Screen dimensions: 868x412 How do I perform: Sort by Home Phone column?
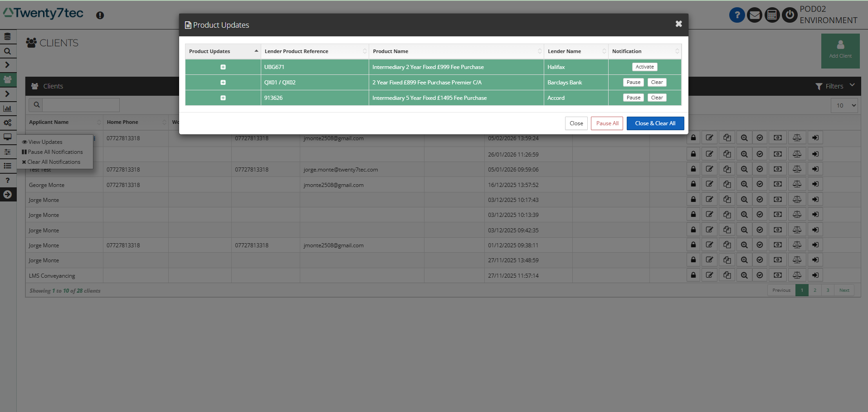click(136, 123)
